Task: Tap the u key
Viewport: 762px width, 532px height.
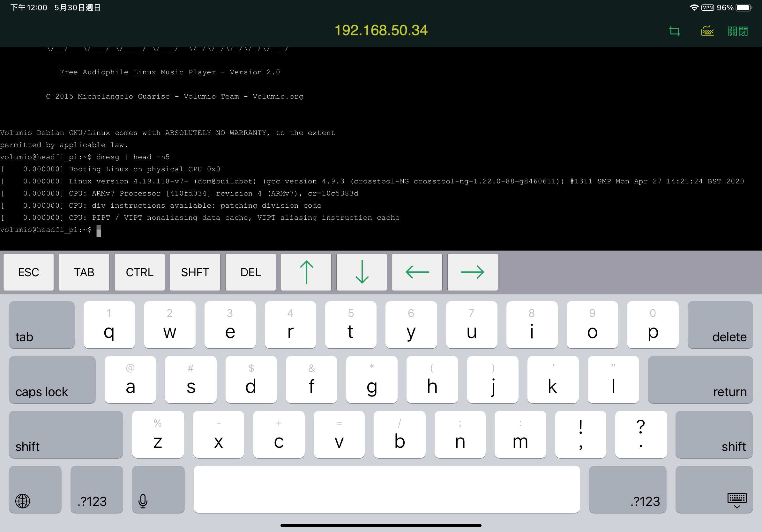Action: (x=472, y=325)
